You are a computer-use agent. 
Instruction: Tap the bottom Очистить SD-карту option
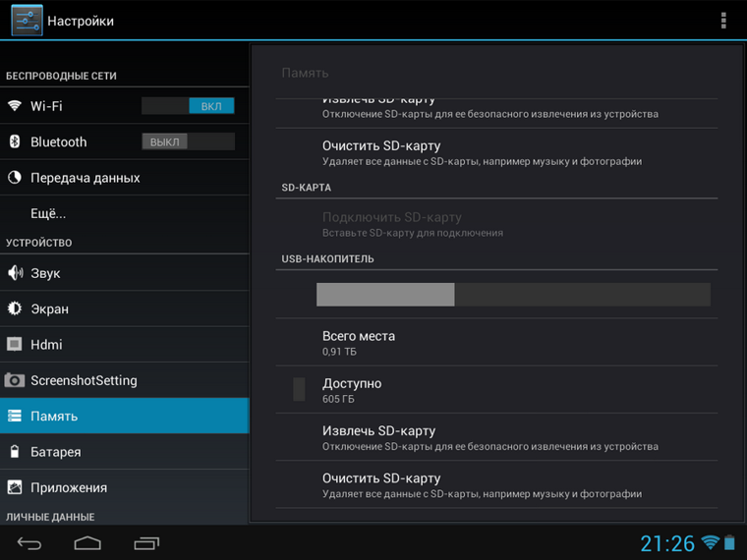496,484
